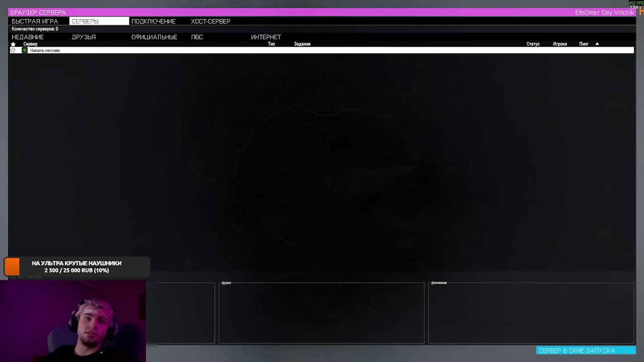Sort servers by the Статус column

[x=533, y=44]
